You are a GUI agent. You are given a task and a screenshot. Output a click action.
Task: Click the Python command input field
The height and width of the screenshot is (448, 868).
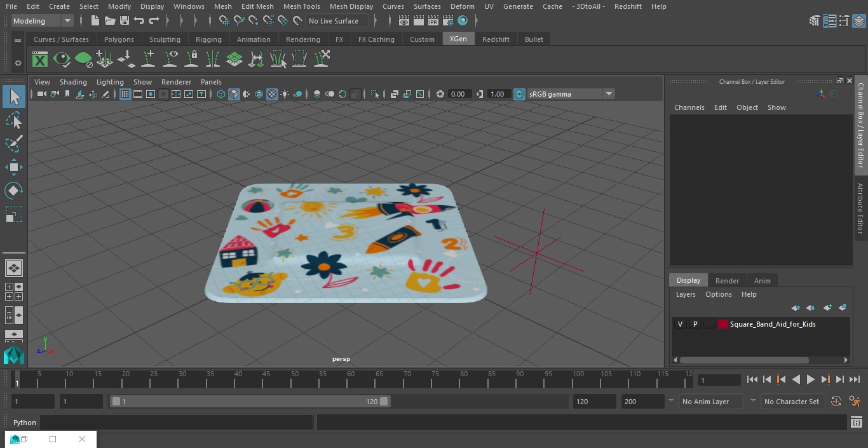click(177, 423)
